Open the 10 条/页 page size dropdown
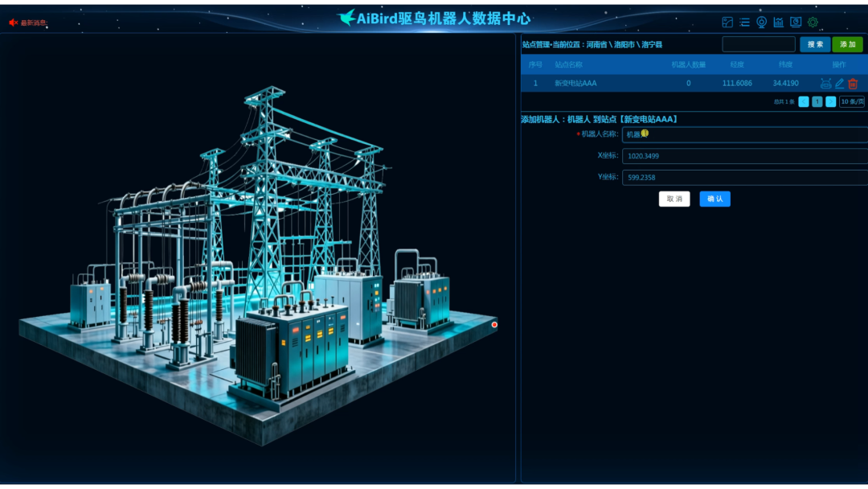The image size is (868, 489). (852, 102)
